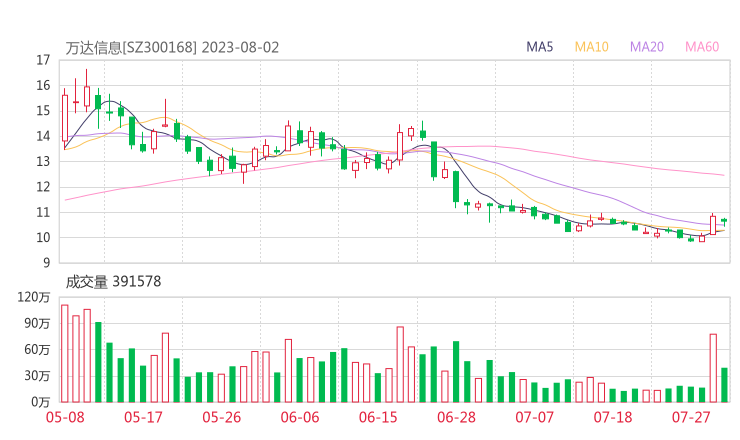Click the chart title 万达信息[SZ300168] 2023-08-02
Screen dimensions: 740x440
tap(172, 48)
